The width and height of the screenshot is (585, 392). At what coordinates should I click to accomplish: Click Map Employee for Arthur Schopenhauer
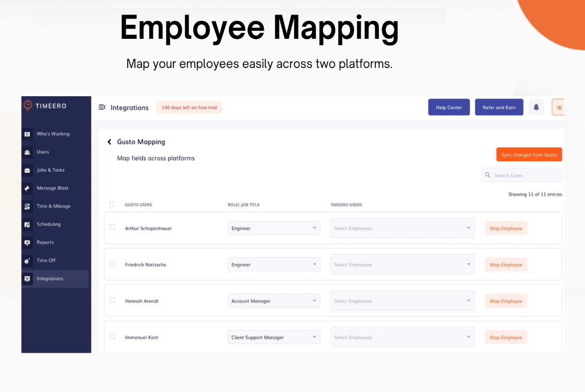pyautogui.click(x=506, y=228)
